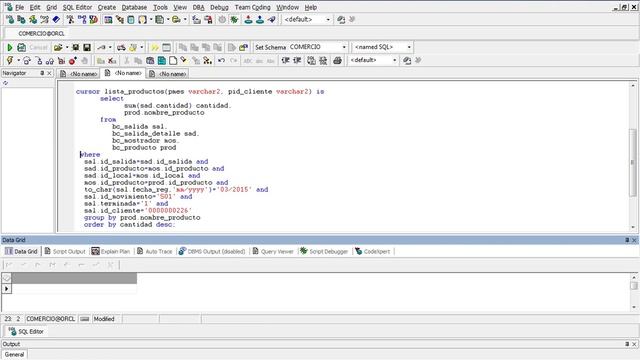Click the green Execute statement play icon

coord(10,47)
